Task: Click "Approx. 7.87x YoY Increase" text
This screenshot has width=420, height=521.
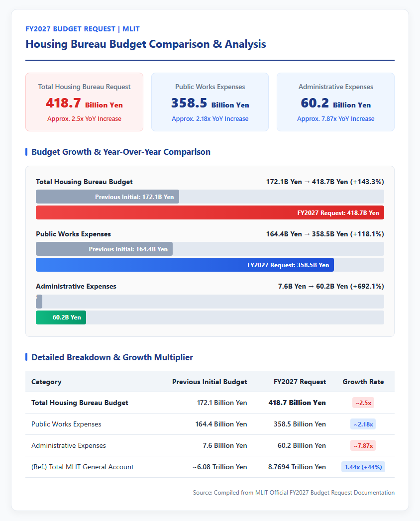Action: (335, 118)
